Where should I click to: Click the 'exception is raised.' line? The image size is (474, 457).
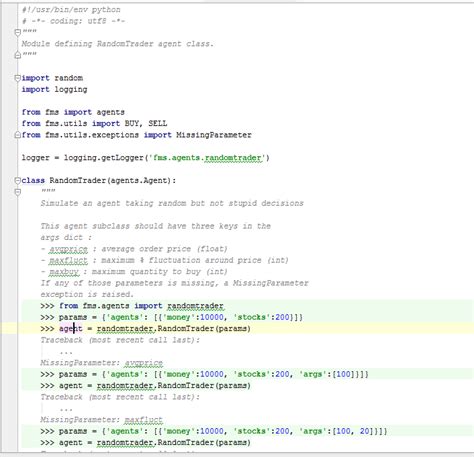coord(87,294)
